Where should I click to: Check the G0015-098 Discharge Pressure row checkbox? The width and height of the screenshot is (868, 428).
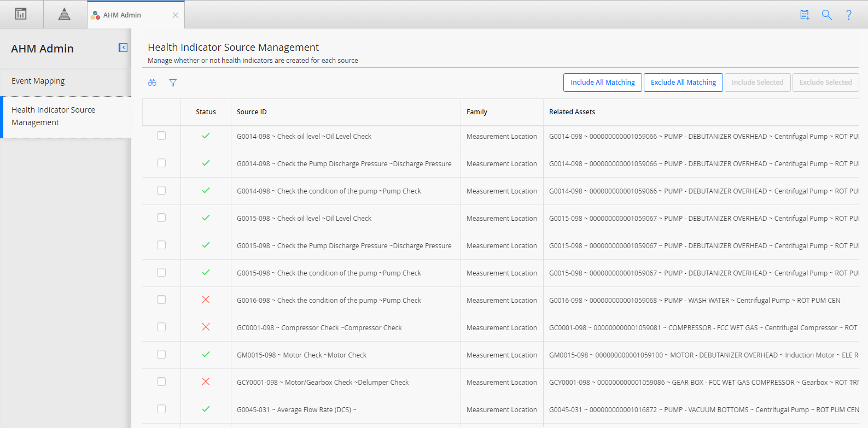click(161, 245)
